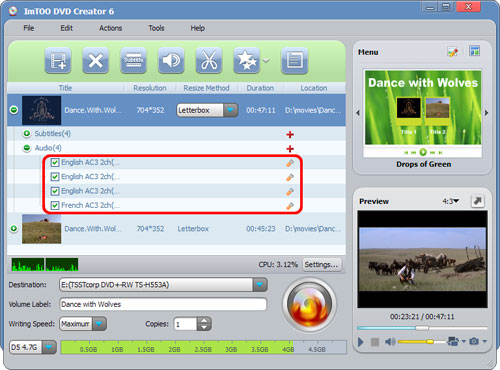Click the menu preview play button

coord(423,152)
